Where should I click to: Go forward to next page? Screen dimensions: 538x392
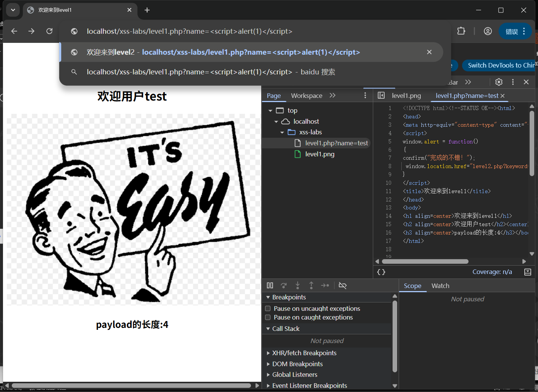[x=32, y=31]
